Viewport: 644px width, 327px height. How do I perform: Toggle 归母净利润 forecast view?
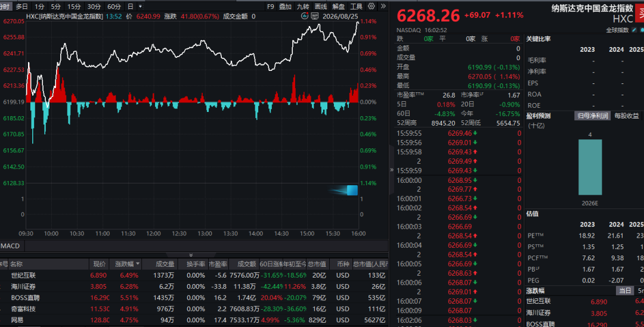pyautogui.click(x=592, y=116)
